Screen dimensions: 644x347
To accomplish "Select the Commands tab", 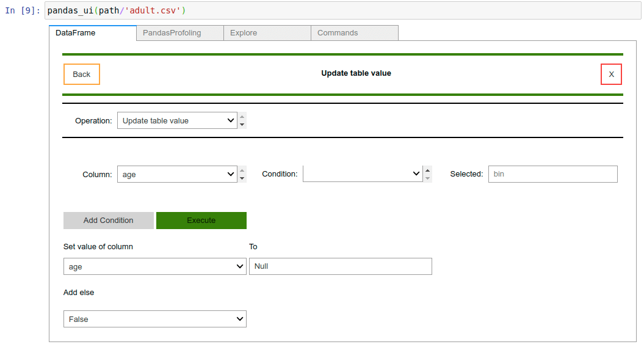I will [x=354, y=33].
